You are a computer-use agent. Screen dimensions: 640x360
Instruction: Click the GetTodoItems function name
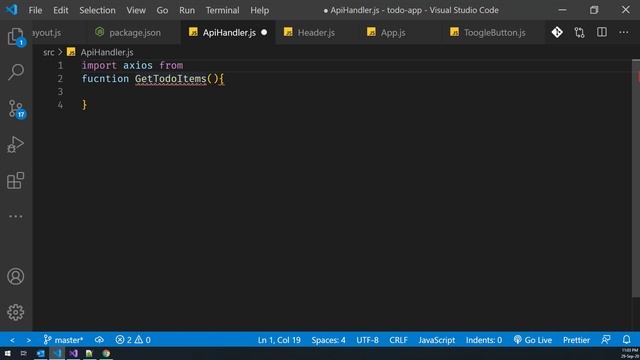coord(171,78)
